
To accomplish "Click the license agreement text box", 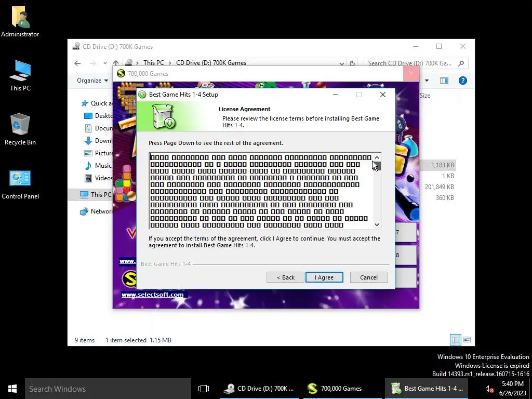I will pyautogui.click(x=261, y=191).
